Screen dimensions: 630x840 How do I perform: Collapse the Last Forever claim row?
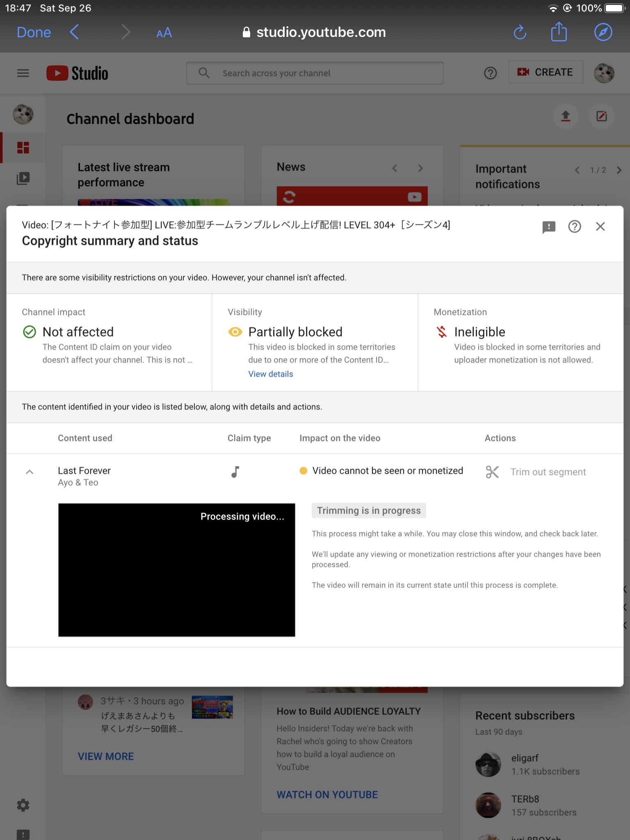[30, 472]
